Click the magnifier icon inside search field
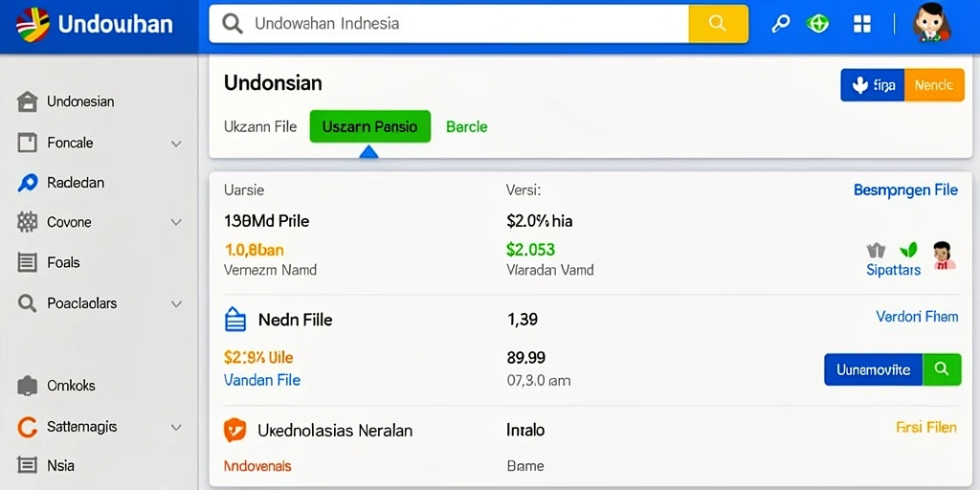The width and height of the screenshot is (980, 490). (233, 24)
